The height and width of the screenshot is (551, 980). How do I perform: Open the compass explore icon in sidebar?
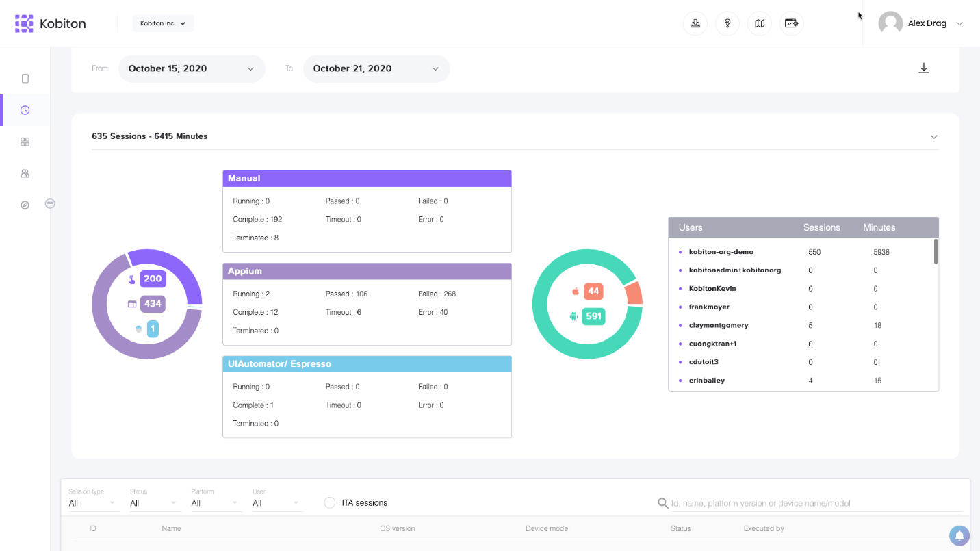coord(25,205)
